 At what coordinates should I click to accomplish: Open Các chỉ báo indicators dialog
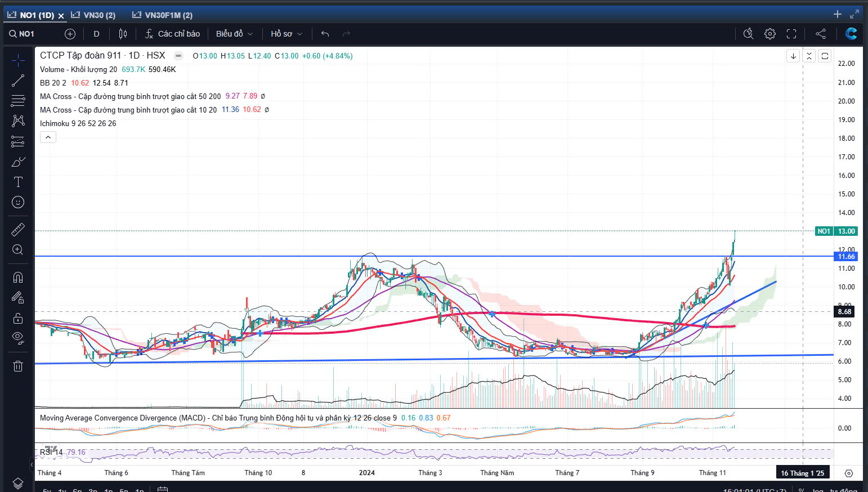coord(172,34)
